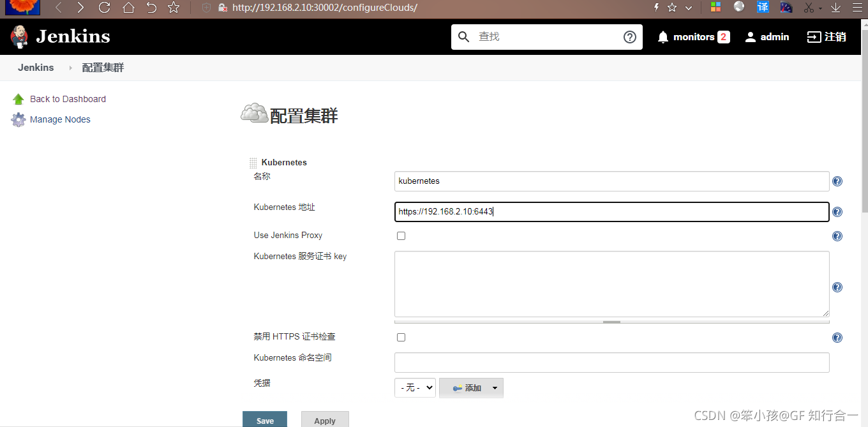Click the page URL in address bar
This screenshot has width=868, height=427.
coord(325,8)
